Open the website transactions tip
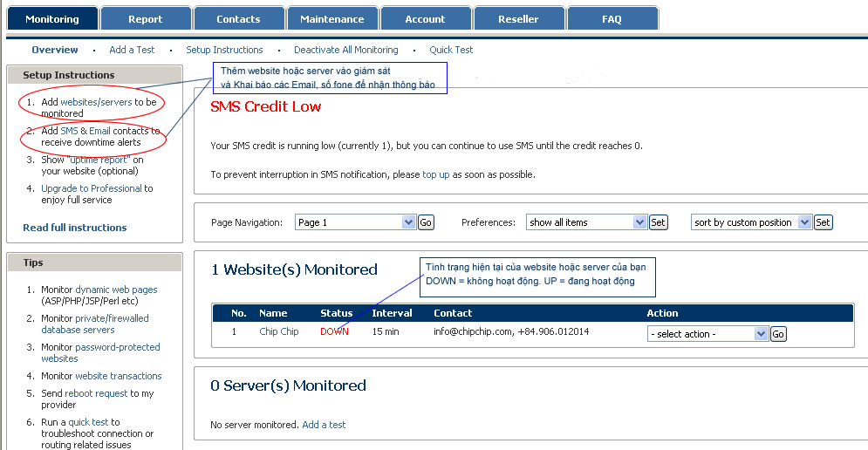The width and height of the screenshot is (868, 450). tap(119, 376)
